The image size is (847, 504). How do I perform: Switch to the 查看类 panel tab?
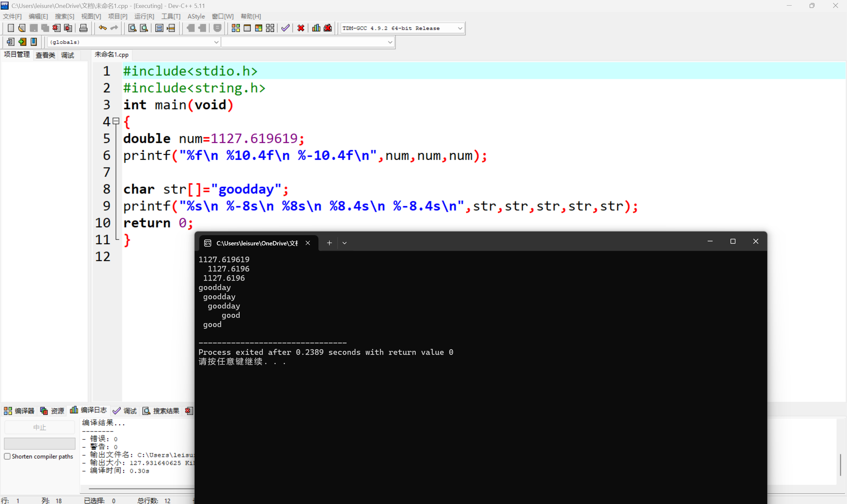tap(45, 55)
